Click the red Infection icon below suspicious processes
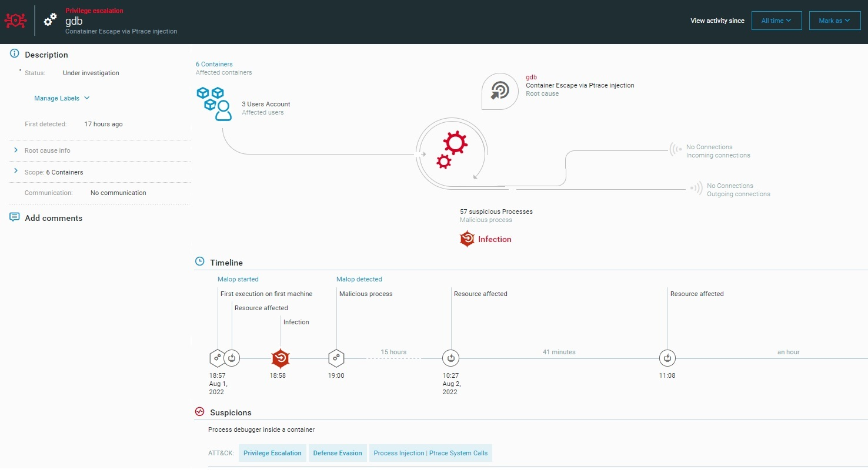Image resolution: width=868 pixels, height=470 pixels. 467,239
